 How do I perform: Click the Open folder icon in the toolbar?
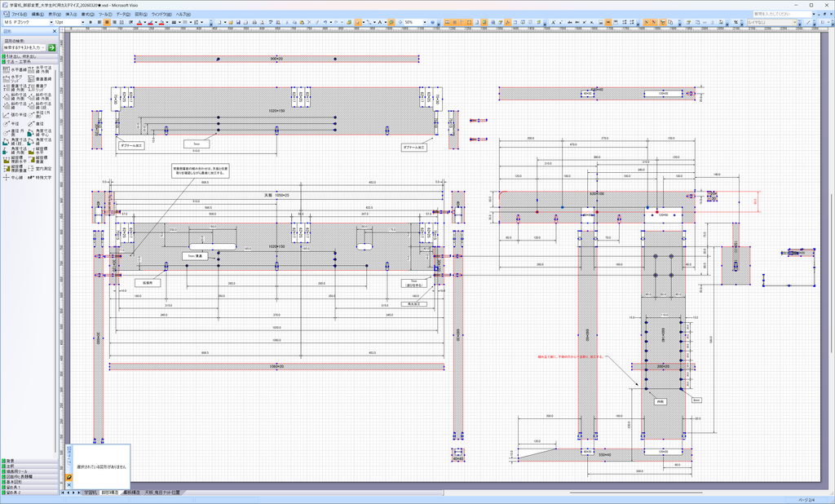point(231,22)
